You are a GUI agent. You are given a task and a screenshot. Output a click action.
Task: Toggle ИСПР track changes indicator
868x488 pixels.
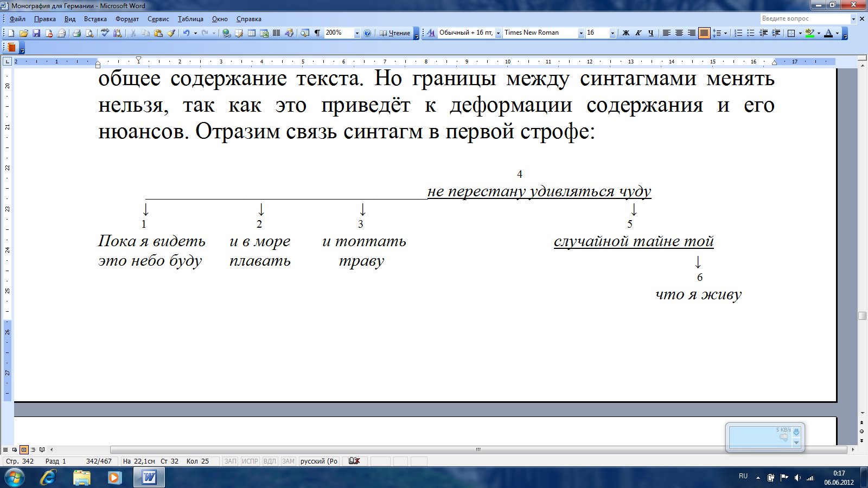[x=250, y=461]
